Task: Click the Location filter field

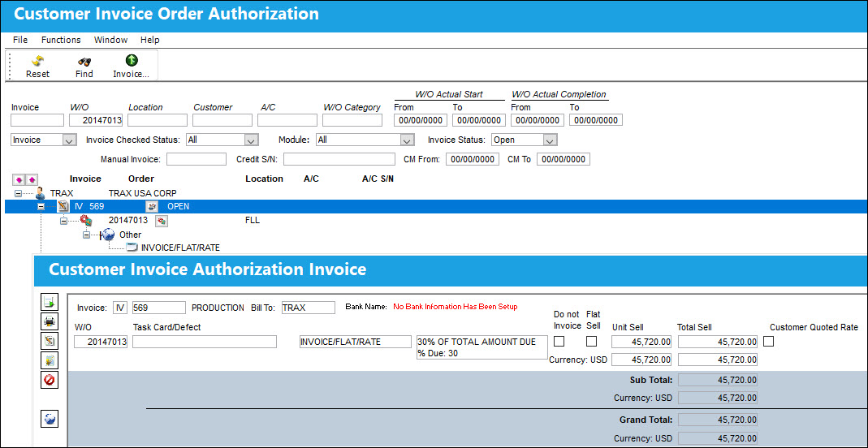Action: click(x=158, y=120)
